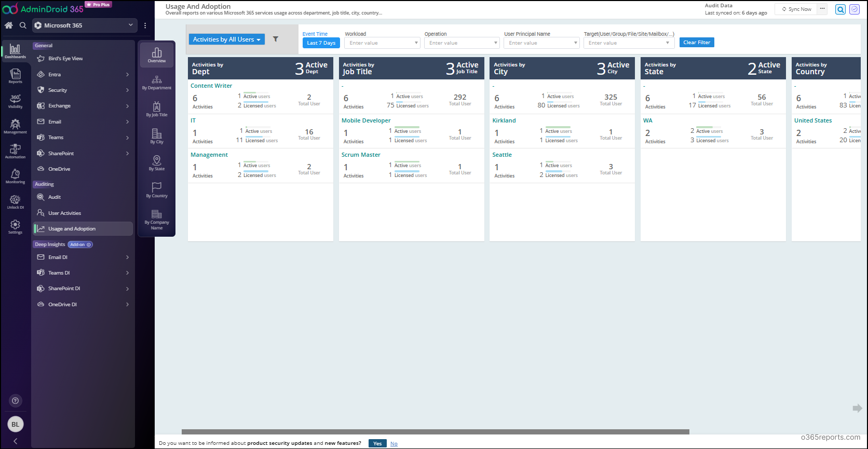Open the Mobile Developer job title link

pos(366,120)
